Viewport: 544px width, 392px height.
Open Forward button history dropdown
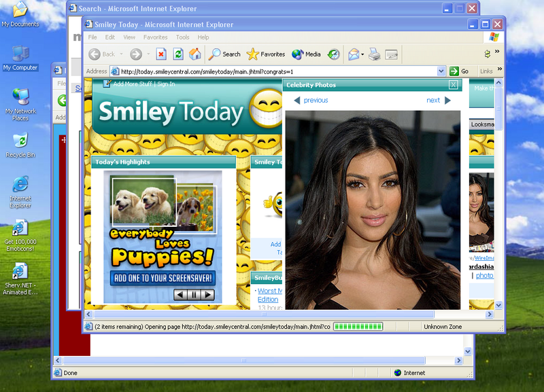tap(148, 54)
